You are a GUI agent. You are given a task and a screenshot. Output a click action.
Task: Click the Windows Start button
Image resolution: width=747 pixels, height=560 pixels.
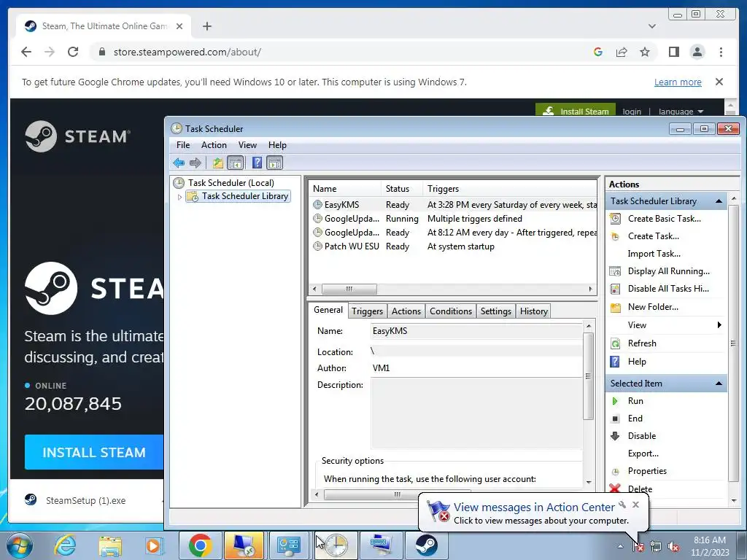(19, 545)
